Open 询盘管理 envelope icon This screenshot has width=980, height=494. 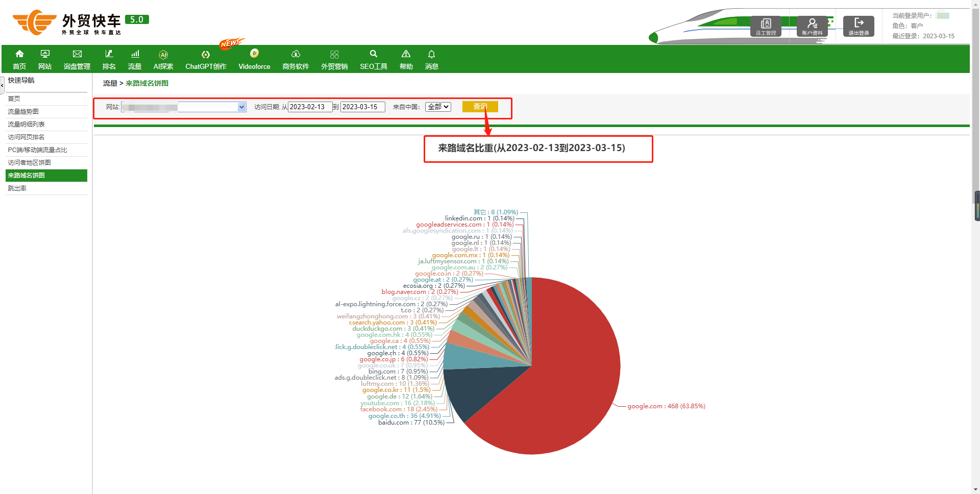click(77, 54)
